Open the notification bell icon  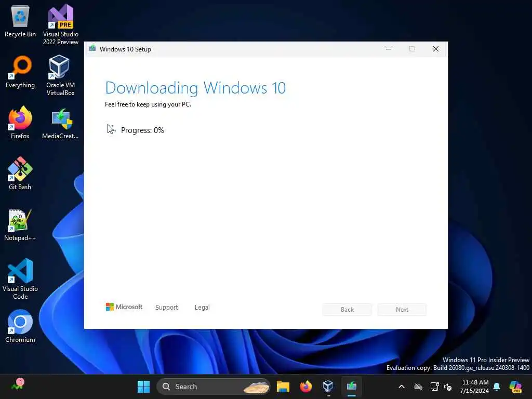(497, 387)
